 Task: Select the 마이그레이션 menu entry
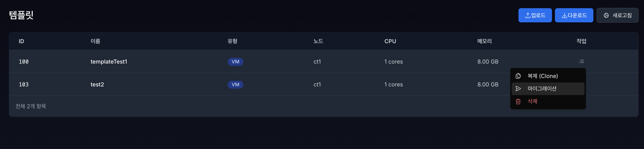542,89
